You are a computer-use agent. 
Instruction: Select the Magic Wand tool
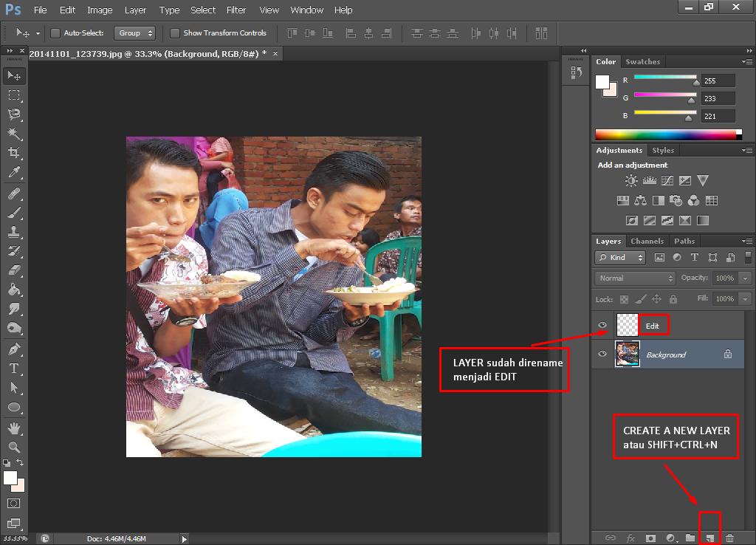[x=14, y=134]
